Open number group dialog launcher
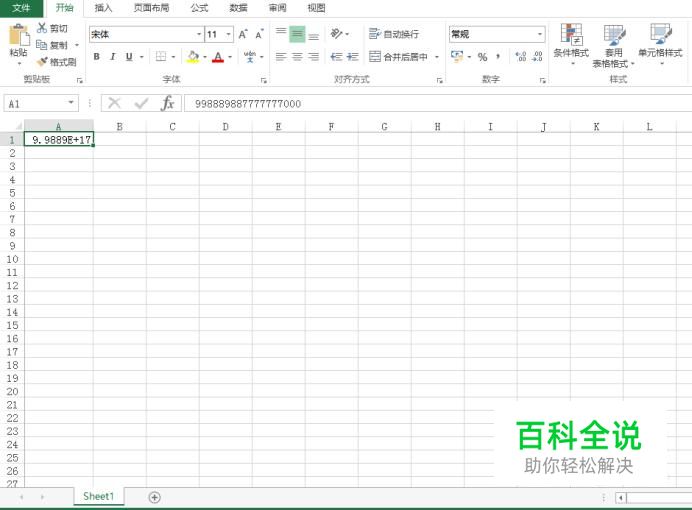Screen dimensions: 692x510 tap(543, 80)
